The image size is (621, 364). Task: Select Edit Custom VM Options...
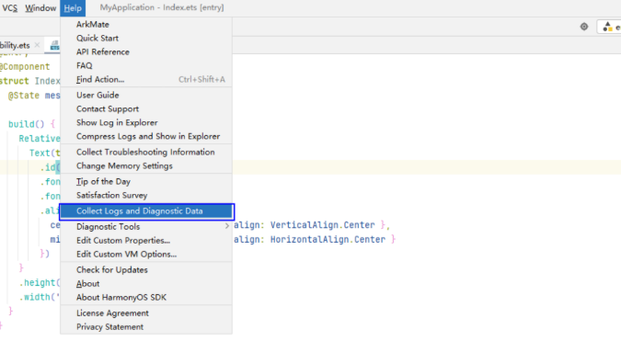tap(146, 255)
